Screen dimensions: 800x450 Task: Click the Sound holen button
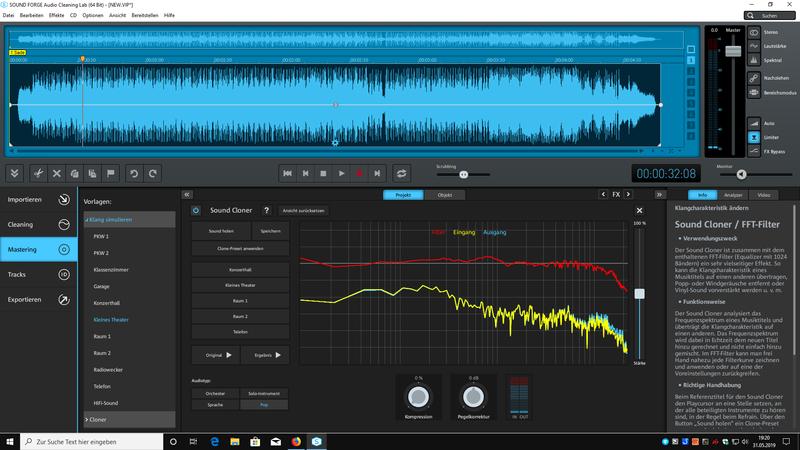(221, 231)
